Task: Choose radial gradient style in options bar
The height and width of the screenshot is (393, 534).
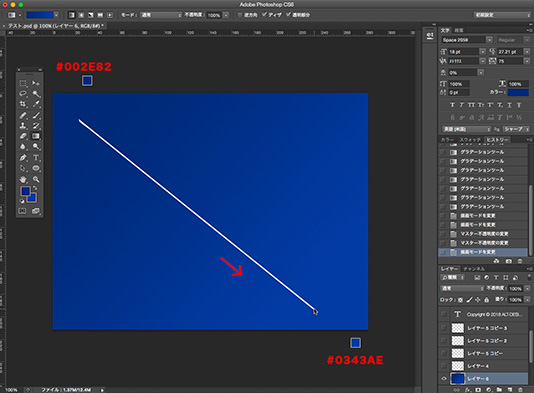Action: (81, 15)
